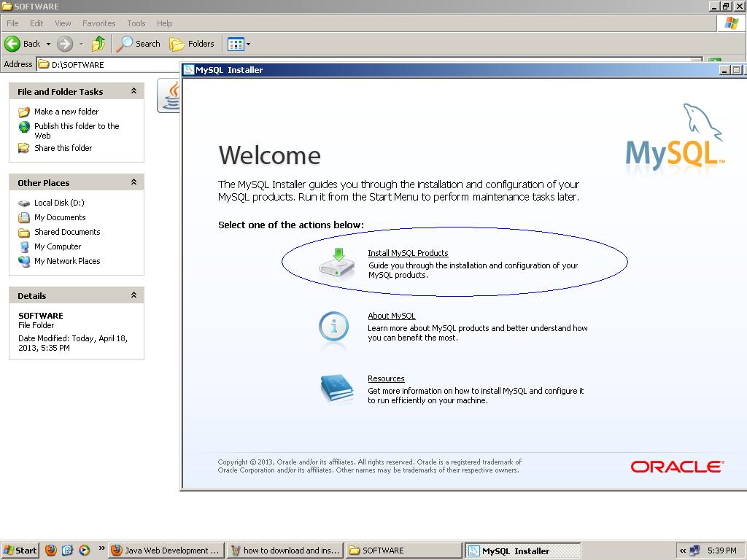Open the Search tool in Explorer toolbar
Screen dimensions: 747x560
click(138, 44)
